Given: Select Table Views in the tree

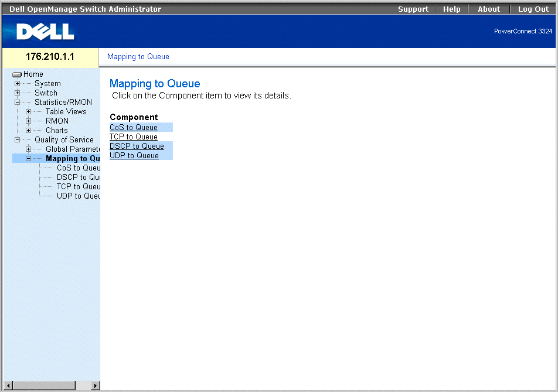Looking at the screenshot, I should [66, 112].
